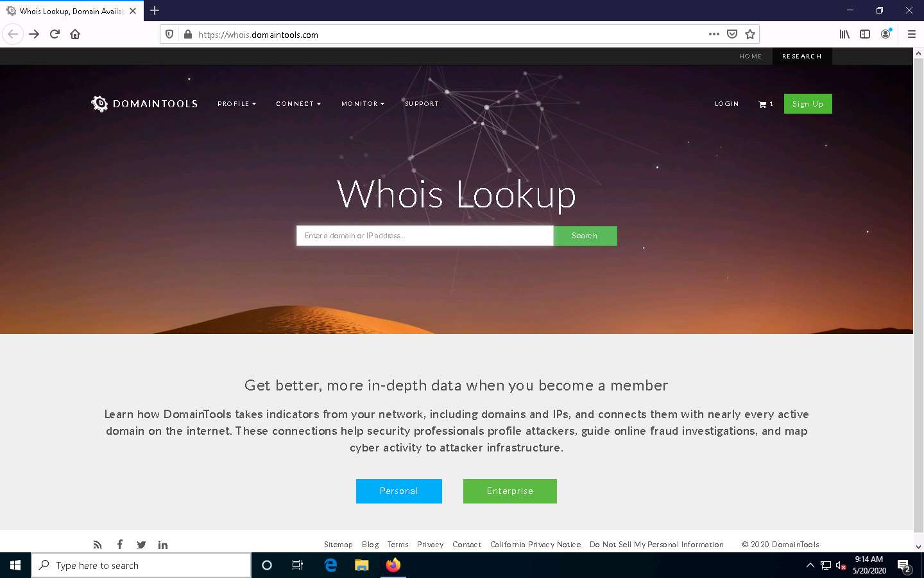The height and width of the screenshot is (578, 924).
Task: Open the network status tray icon
Action: coord(826,566)
